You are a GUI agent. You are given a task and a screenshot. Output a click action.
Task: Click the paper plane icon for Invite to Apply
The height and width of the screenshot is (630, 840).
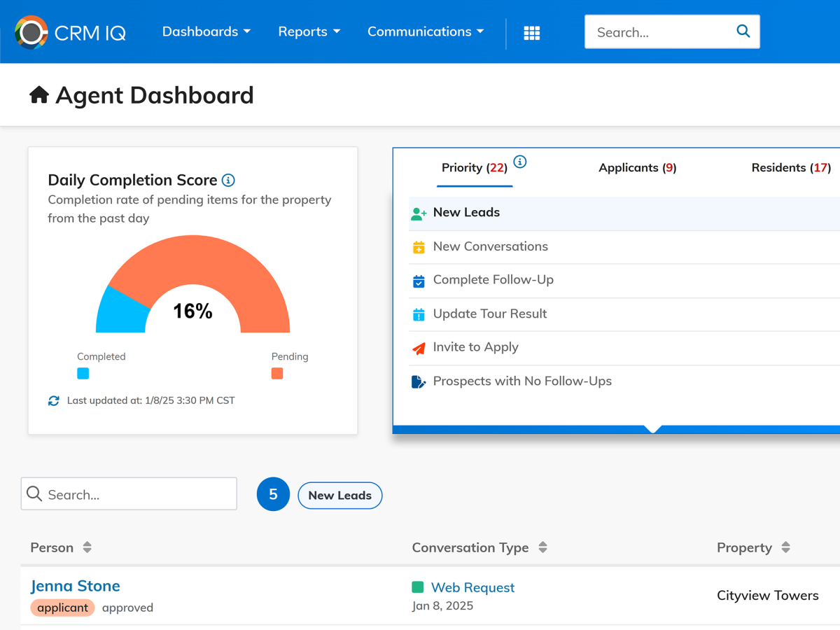tap(418, 348)
